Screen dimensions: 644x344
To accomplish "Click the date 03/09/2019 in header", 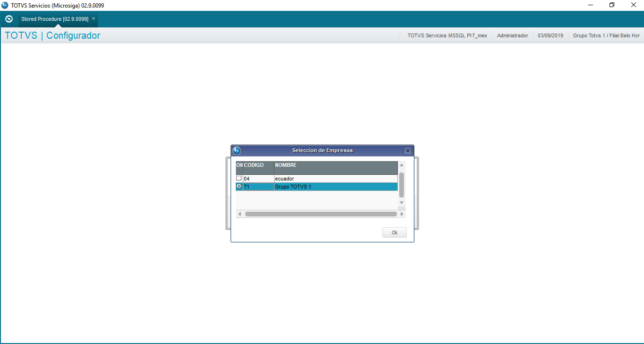I will (550, 35).
